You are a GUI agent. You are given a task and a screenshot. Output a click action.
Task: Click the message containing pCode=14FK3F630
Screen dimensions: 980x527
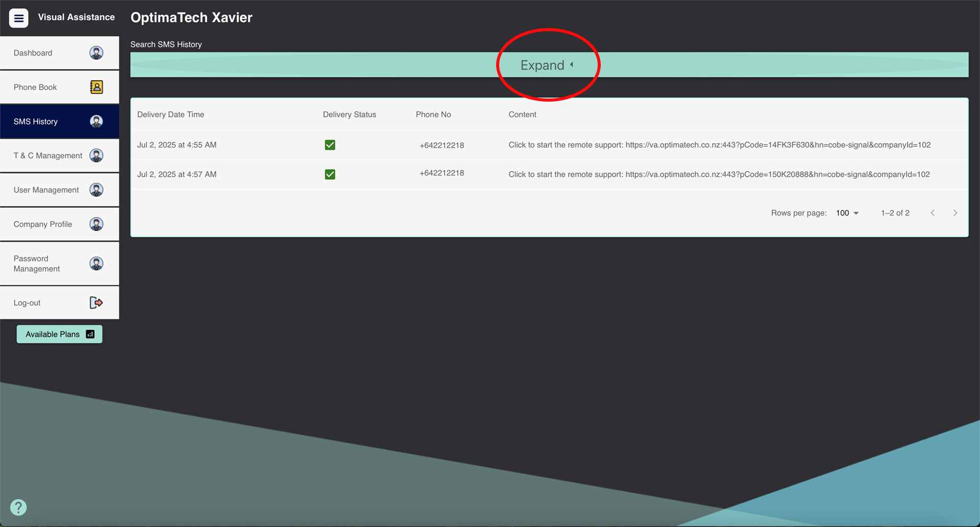pyautogui.click(x=720, y=145)
